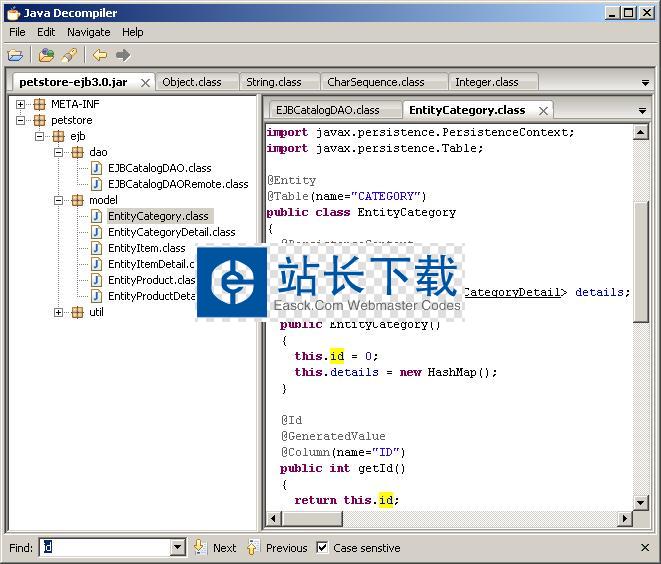Click the Search pencil toolbar icon
This screenshot has width=661, height=564.
[x=69, y=56]
